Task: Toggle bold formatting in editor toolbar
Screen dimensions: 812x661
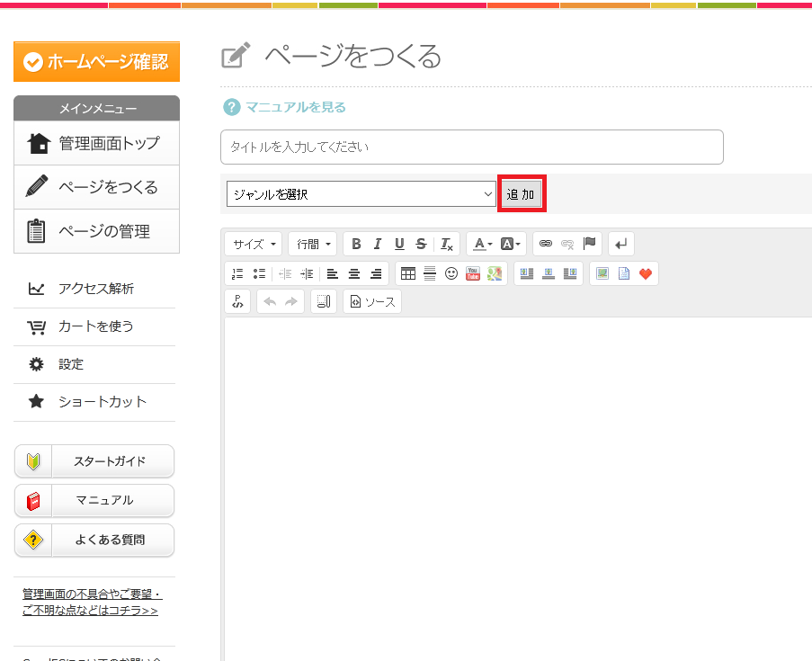Action: coord(357,244)
